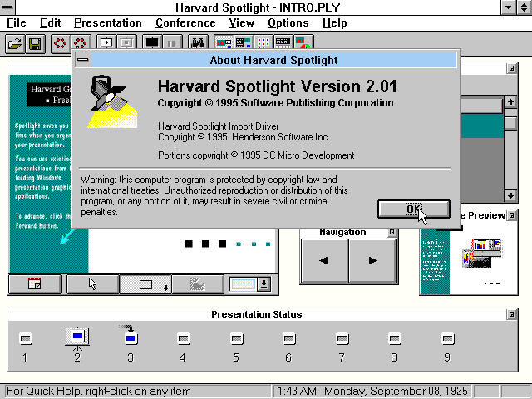Open the Presentation menu

point(108,22)
